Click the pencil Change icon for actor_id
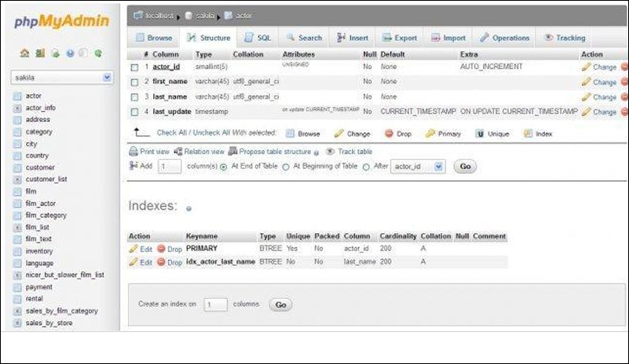Viewport: 629px width, 364px height. pos(586,67)
